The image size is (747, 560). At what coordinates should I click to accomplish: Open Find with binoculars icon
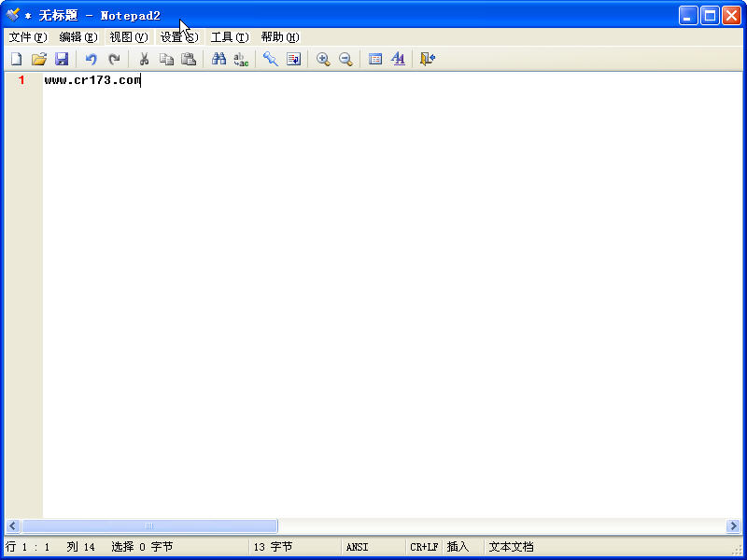218,59
